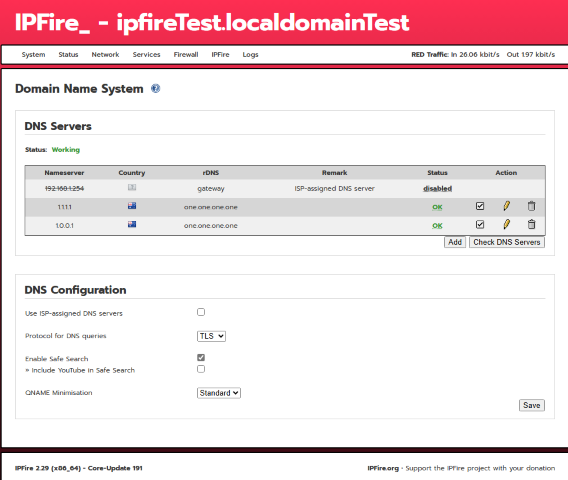Open the Services menu
This screenshot has height=480, width=568.
click(x=146, y=55)
